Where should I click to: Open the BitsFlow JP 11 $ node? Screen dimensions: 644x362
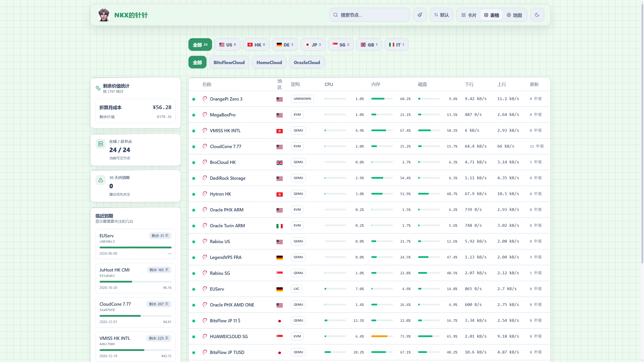[x=225, y=321]
